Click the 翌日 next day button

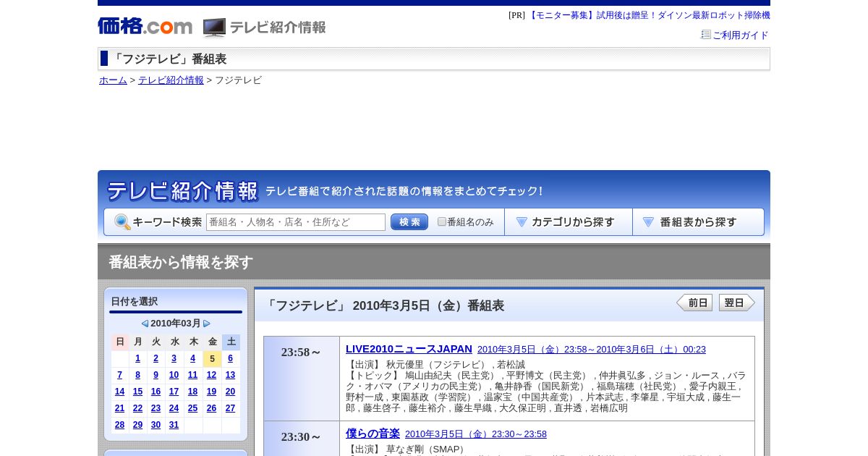737,303
